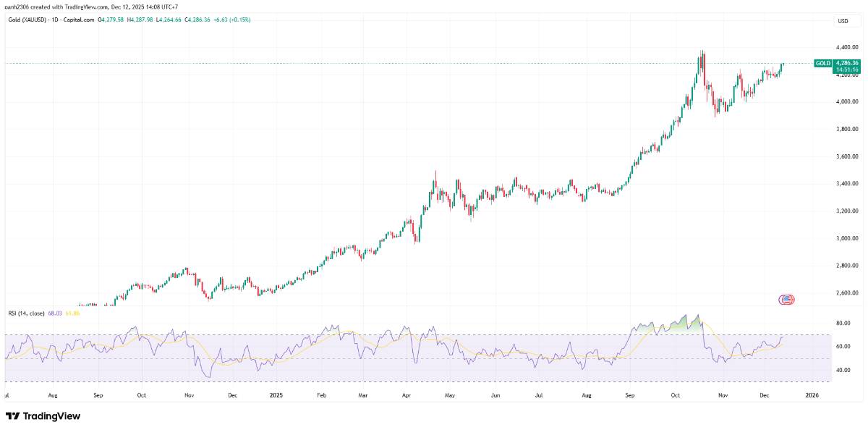Screen dimensions: 868x430
Task: Click the TradingView wordmark text
Action: coord(51,416)
